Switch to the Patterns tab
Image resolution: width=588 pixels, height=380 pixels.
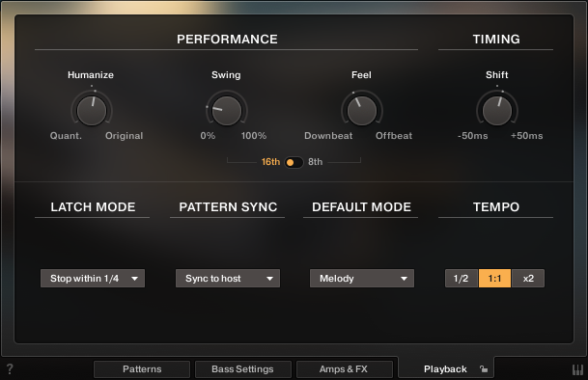pos(142,369)
